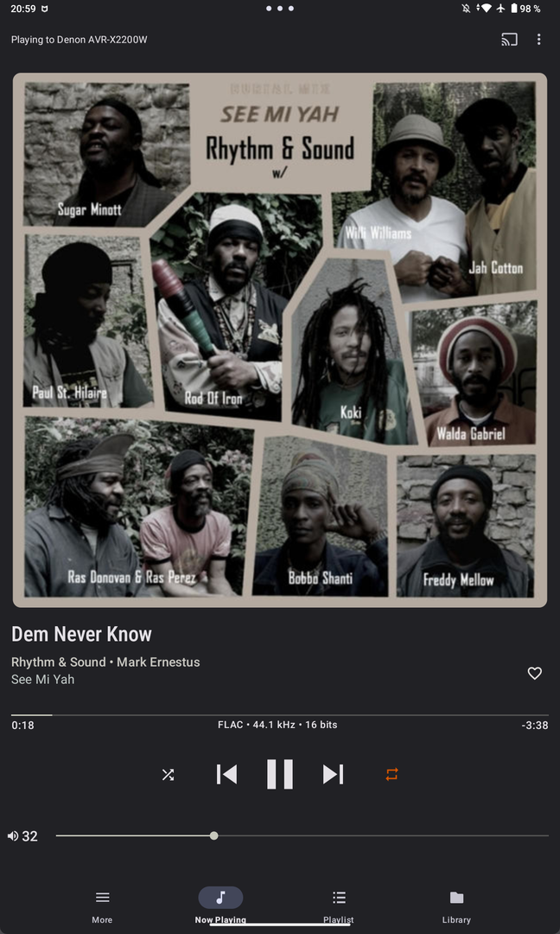Go to the Library tab

tap(456, 905)
